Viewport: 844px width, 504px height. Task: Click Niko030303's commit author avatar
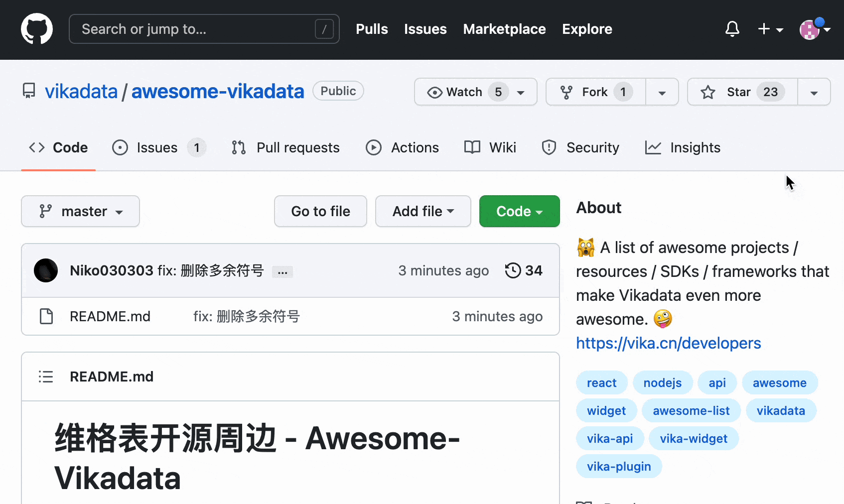coord(46,270)
